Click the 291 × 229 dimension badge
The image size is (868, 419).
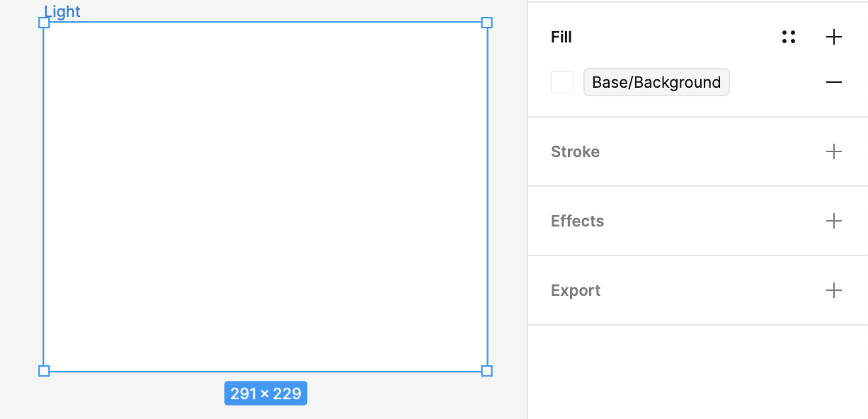click(x=265, y=393)
